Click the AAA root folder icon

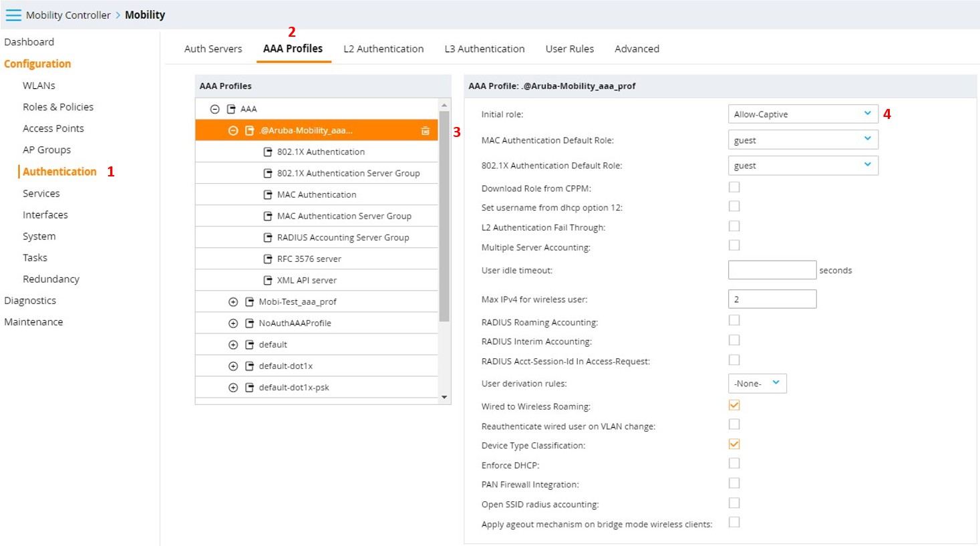(231, 109)
